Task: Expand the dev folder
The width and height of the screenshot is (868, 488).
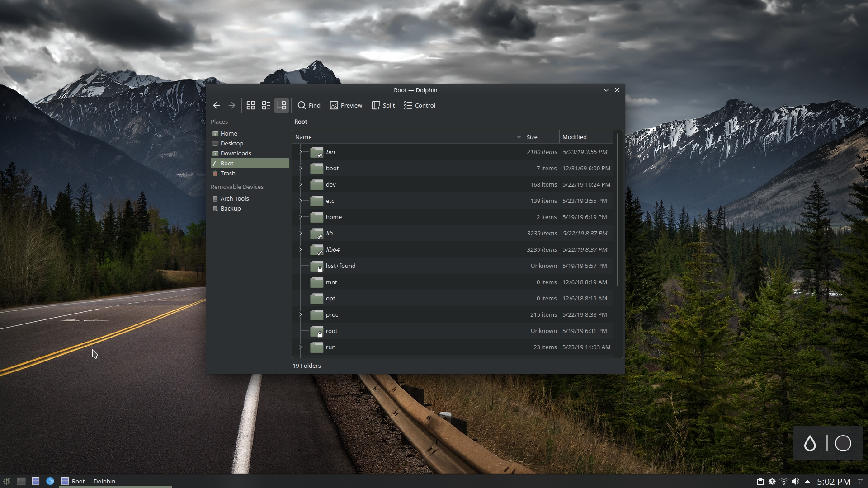Action: point(300,184)
